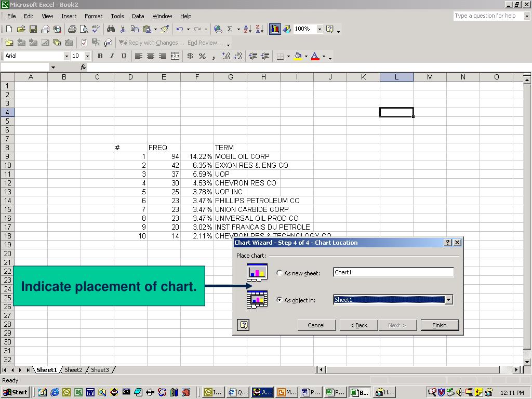Viewport: 532px width, 399px height.
Task: Increase decimal places icon
Action: (226, 56)
